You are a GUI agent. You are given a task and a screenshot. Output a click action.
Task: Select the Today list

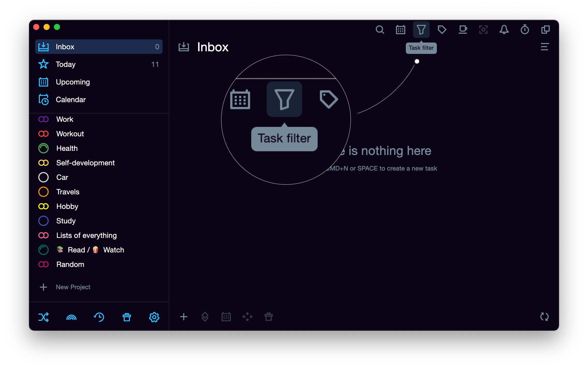pos(66,64)
